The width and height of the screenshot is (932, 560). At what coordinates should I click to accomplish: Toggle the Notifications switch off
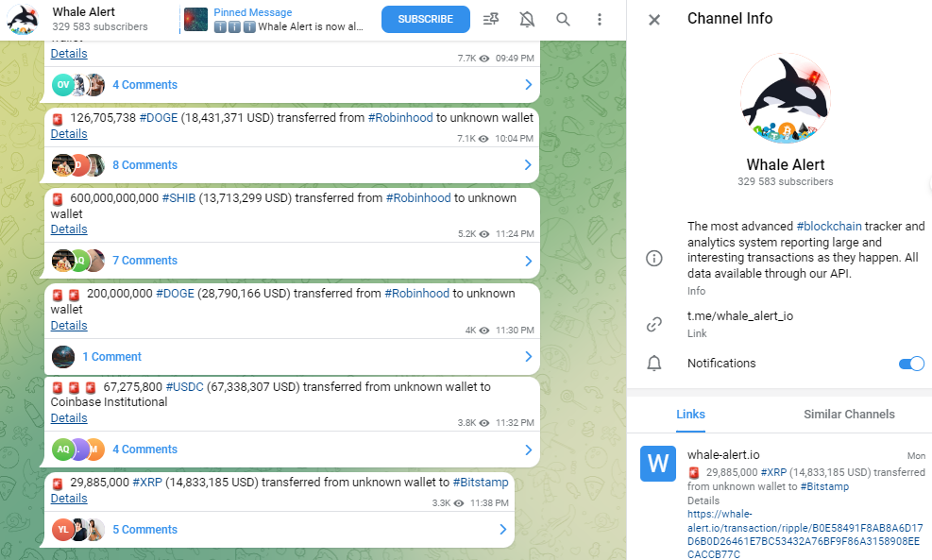tap(910, 364)
